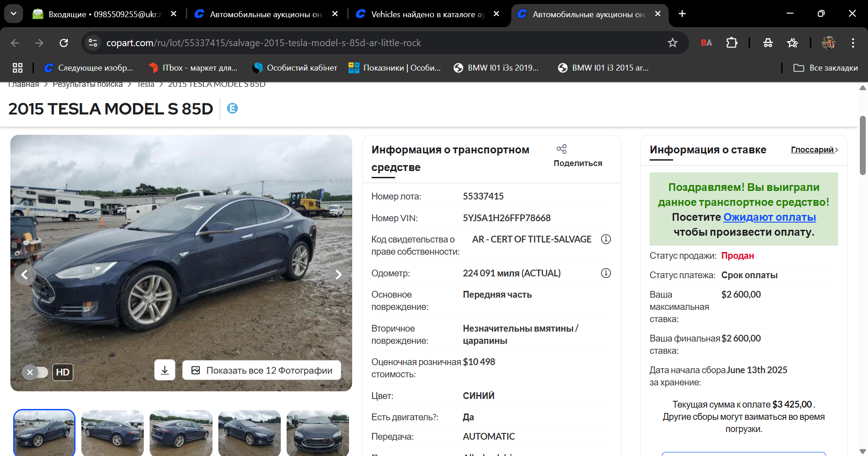
Task: Open title code info icon
Action: pos(606,239)
